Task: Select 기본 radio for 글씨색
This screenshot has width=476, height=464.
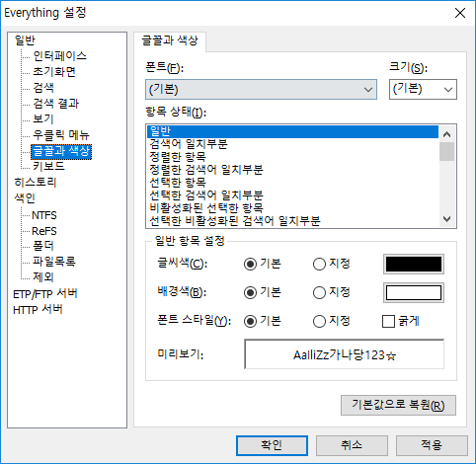Action: [250, 264]
